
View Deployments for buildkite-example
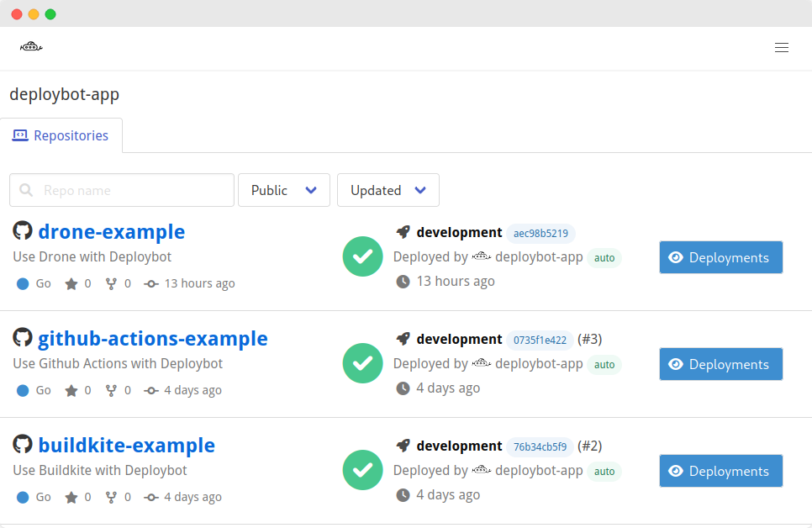point(721,471)
